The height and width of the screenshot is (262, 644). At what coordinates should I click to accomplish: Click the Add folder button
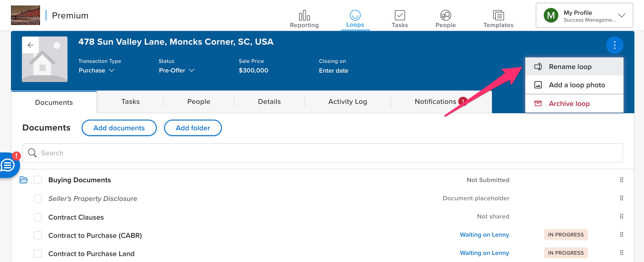[193, 128]
